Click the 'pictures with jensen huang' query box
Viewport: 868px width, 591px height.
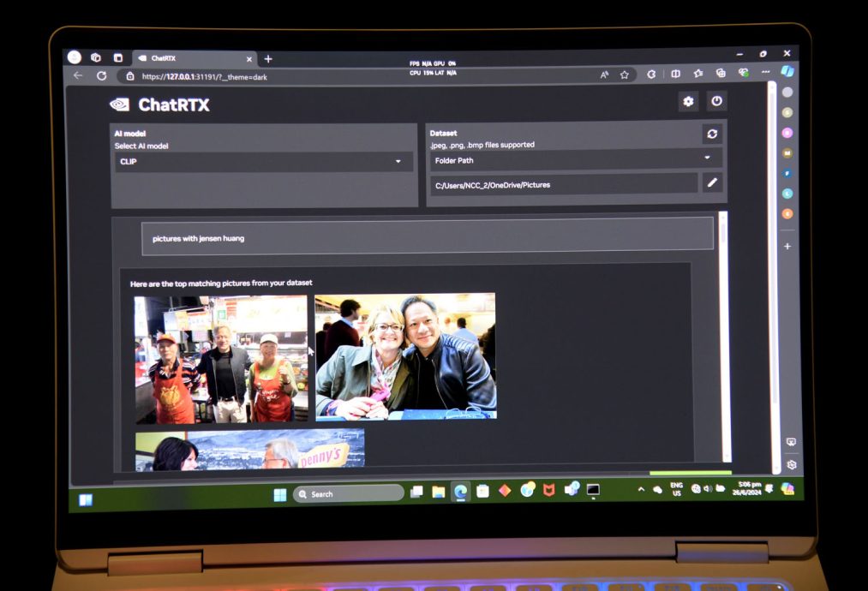click(x=427, y=237)
